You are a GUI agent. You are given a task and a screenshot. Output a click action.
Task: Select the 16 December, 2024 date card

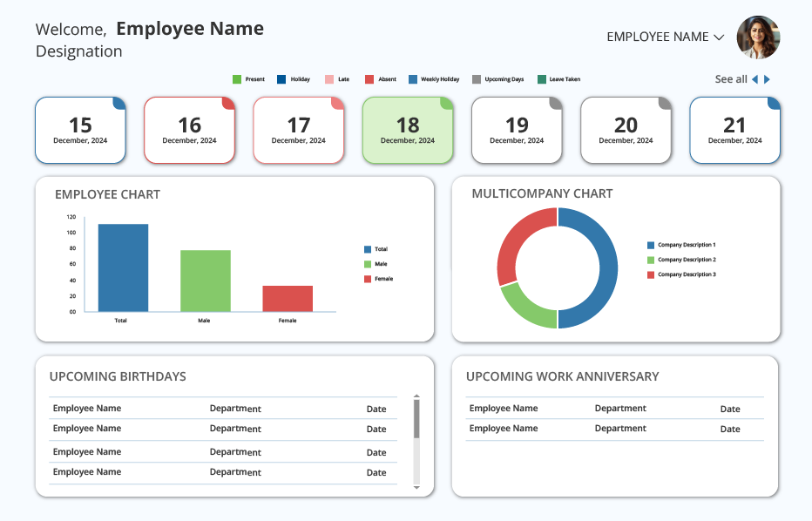tap(190, 131)
